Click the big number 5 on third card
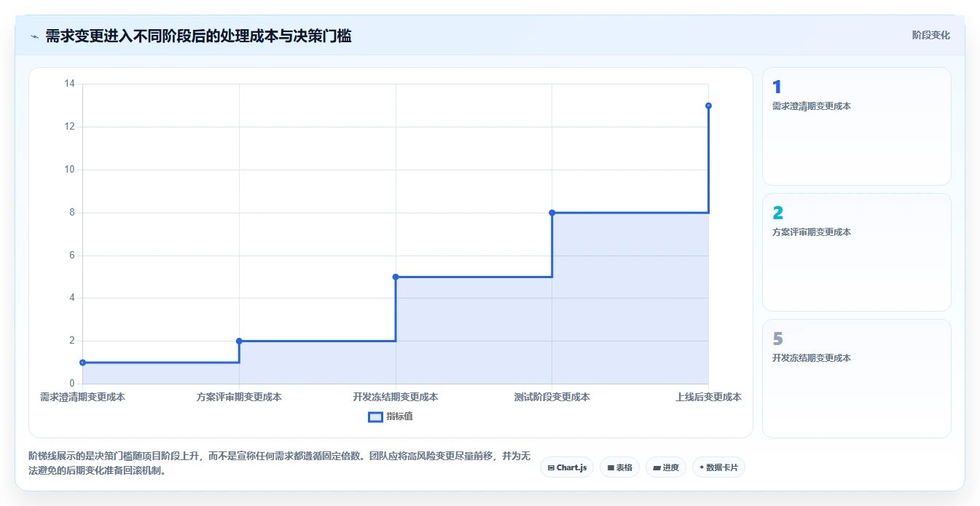 click(777, 339)
